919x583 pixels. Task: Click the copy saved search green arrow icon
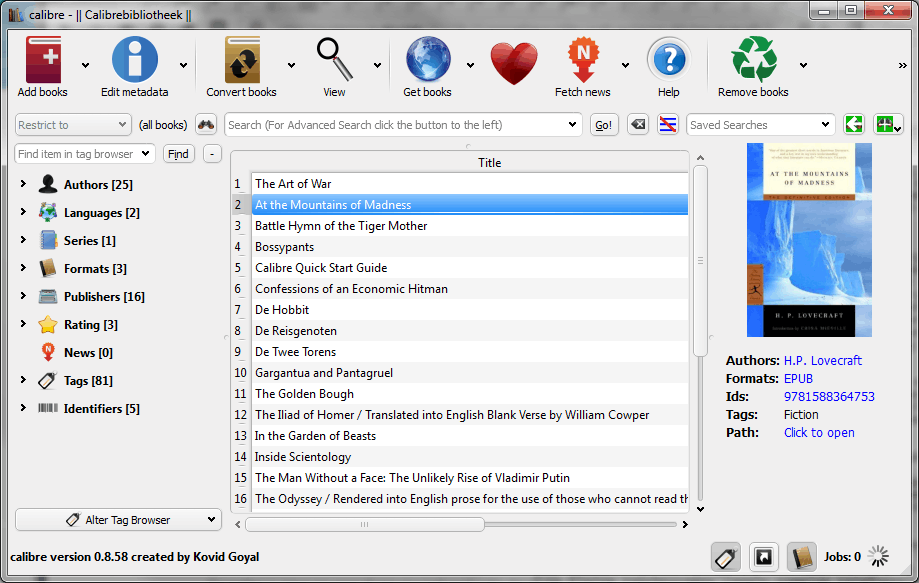click(854, 125)
